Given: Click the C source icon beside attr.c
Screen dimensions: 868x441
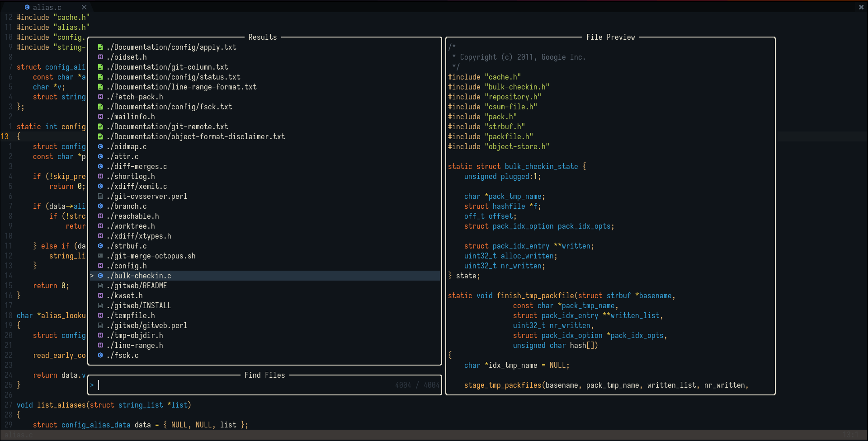Looking at the screenshot, I should (x=100, y=156).
